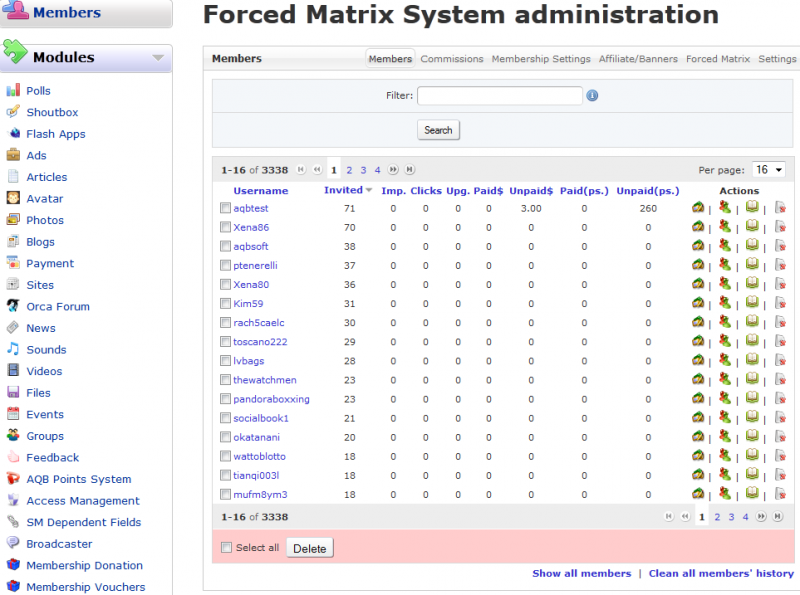
Task: Tick the checkbox for toscano222
Action: [225, 341]
